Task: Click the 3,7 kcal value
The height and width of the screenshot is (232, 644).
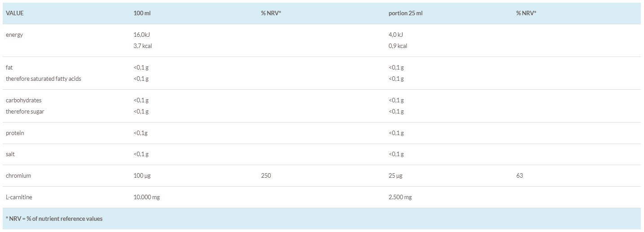Action: click(x=143, y=46)
